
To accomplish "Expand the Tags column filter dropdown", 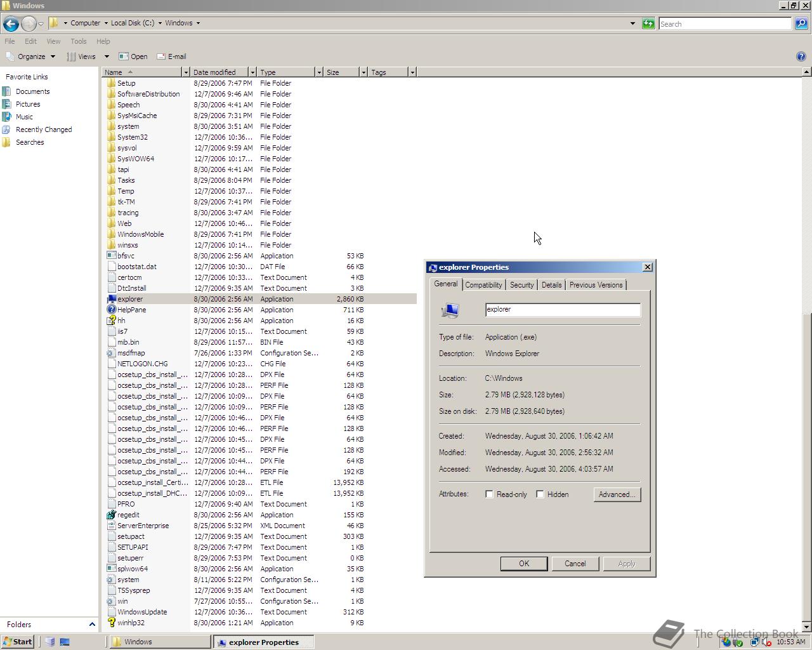I will [x=412, y=72].
